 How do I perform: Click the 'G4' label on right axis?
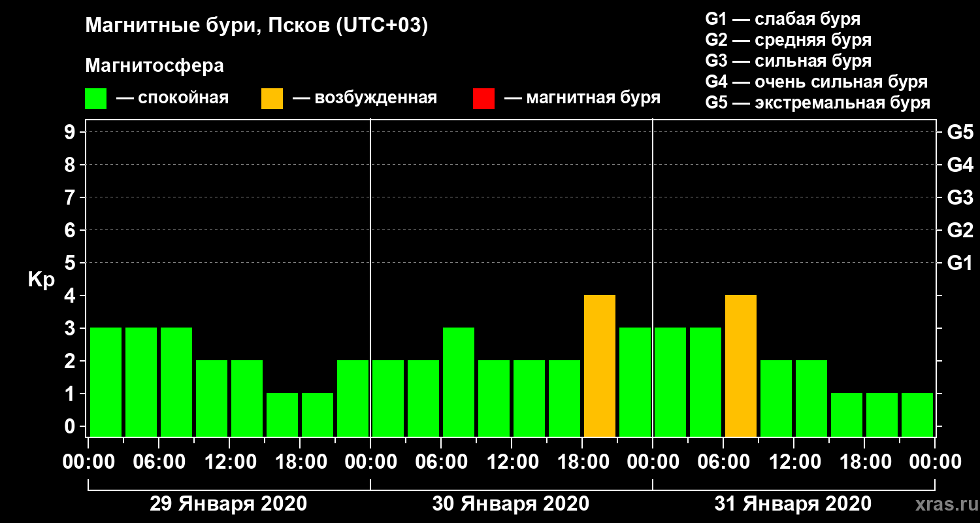960,165
